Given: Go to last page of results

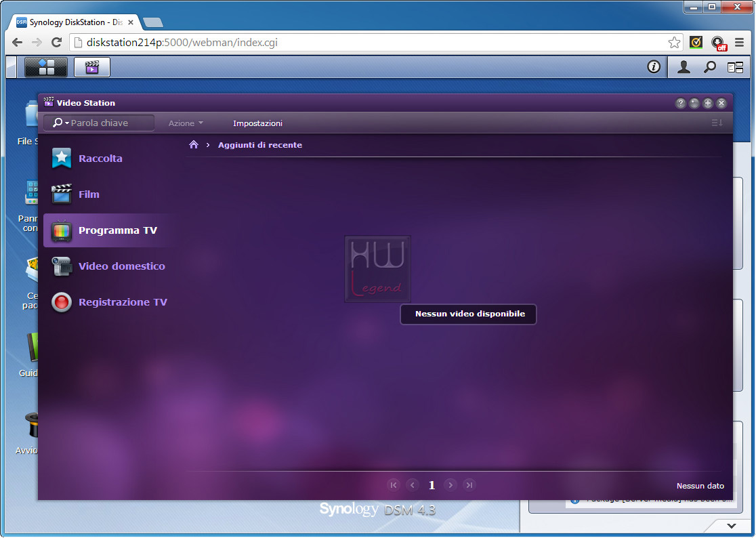Looking at the screenshot, I should pyautogui.click(x=469, y=485).
